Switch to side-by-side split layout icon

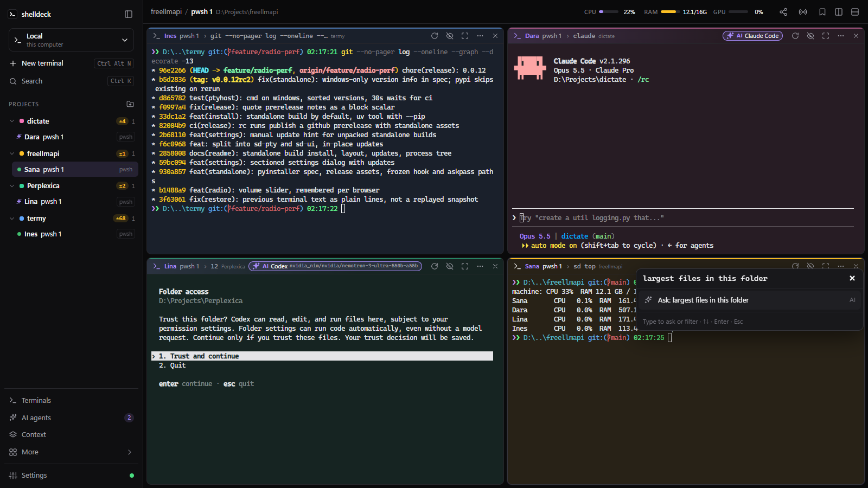(839, 12)
